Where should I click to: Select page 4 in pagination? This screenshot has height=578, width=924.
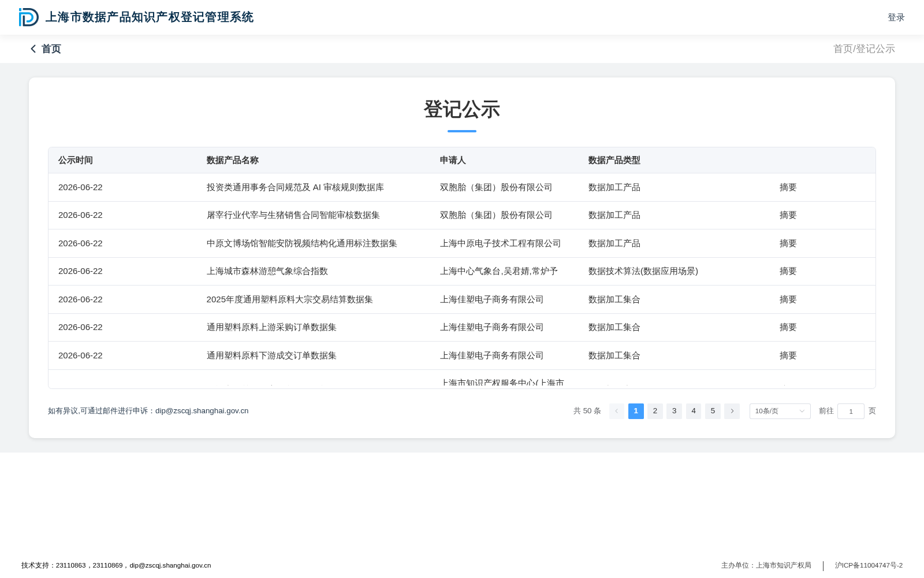point(694,411)
